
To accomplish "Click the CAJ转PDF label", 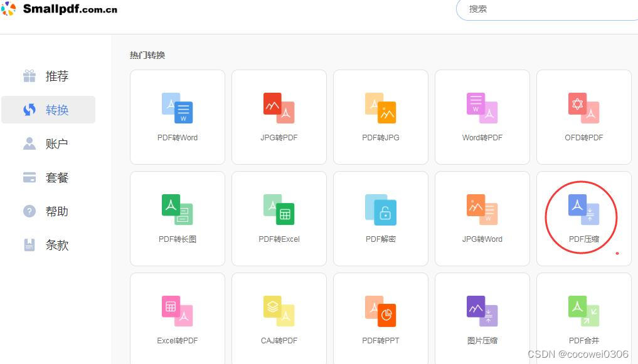I will 279,341.
